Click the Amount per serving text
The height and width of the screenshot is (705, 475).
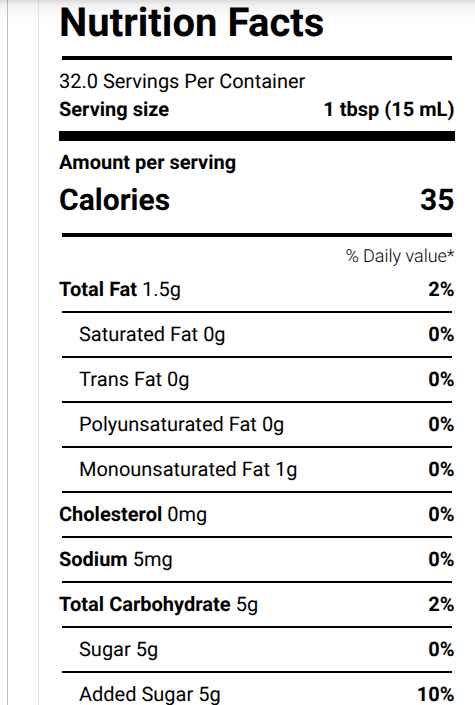point(148,162)
